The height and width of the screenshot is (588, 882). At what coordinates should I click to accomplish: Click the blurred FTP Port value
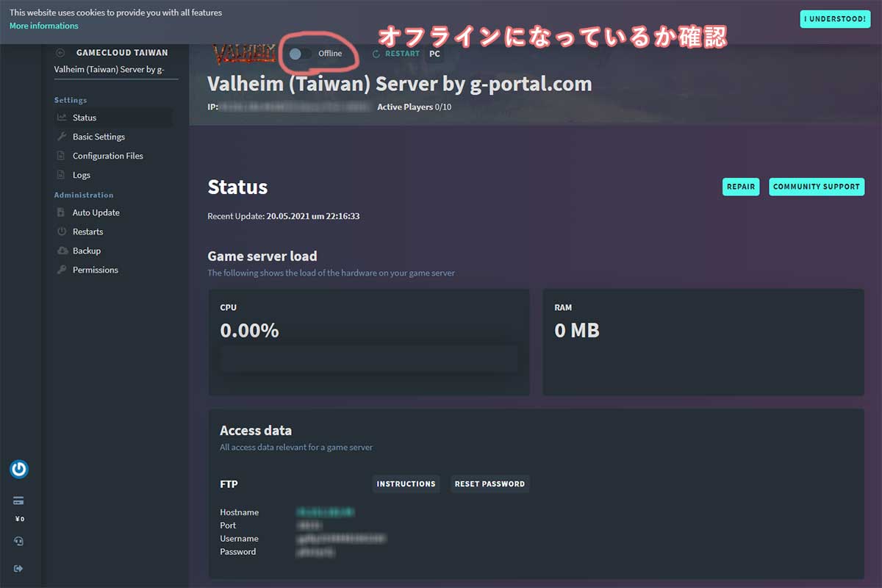(x=309, y=526)
